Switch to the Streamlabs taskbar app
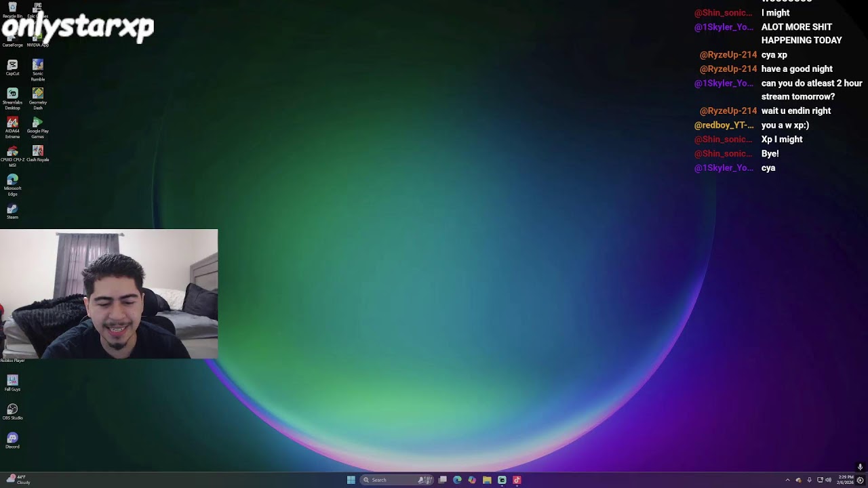This screenshot has height=488, width=868. click(x=502, y=480)
